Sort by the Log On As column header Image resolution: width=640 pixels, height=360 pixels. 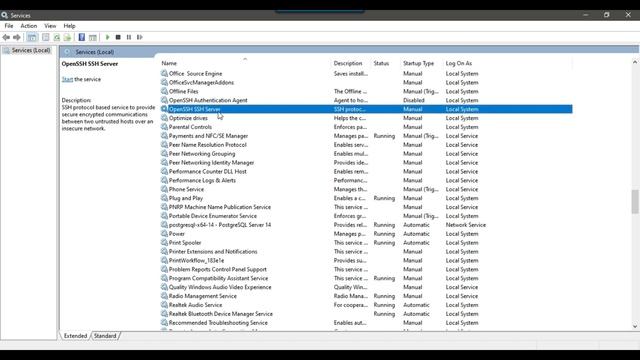click(x=508, y=63)
